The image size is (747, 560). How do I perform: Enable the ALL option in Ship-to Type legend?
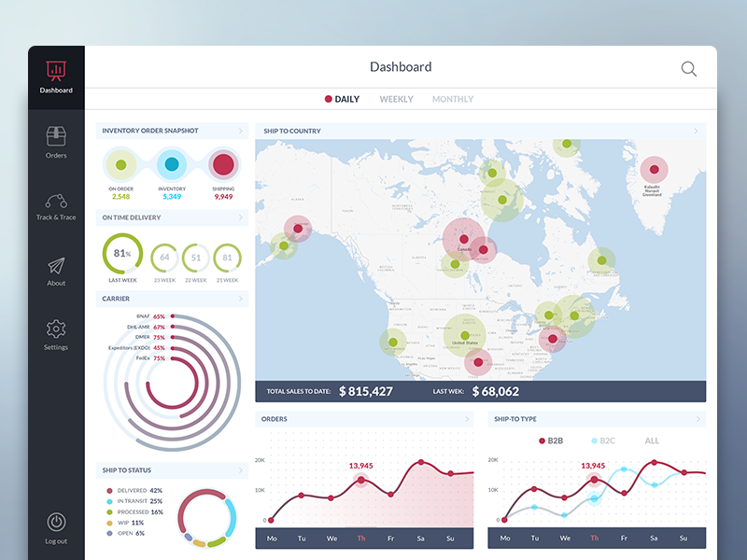pos(651,440)
